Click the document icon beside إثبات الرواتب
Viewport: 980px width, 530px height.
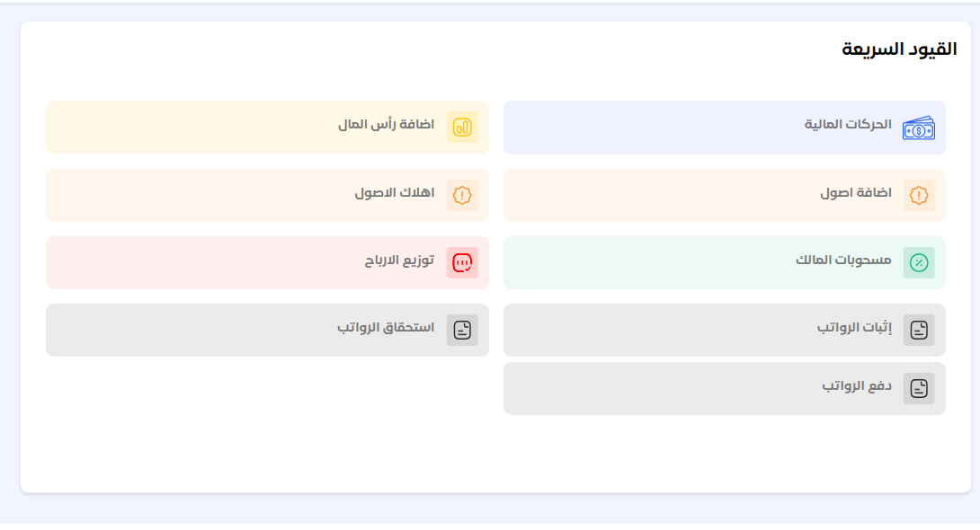pos(919,330)
